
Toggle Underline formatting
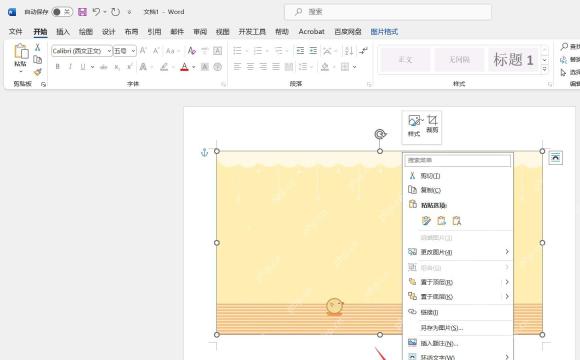tap(83, 67)
